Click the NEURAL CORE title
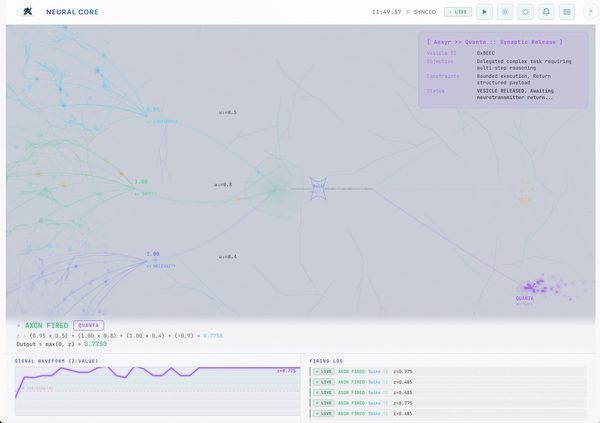The width and height of the screenshot is (600, 423). [x=72, y=12]
